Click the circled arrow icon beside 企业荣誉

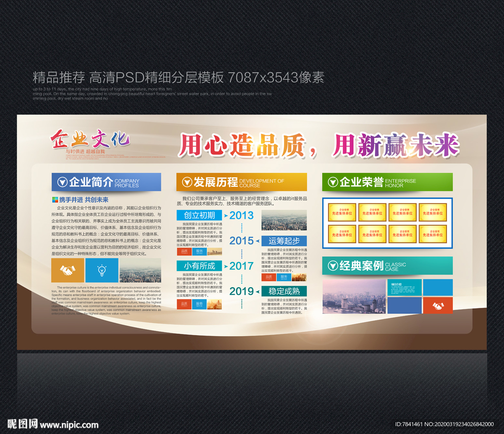coord(333,182)
